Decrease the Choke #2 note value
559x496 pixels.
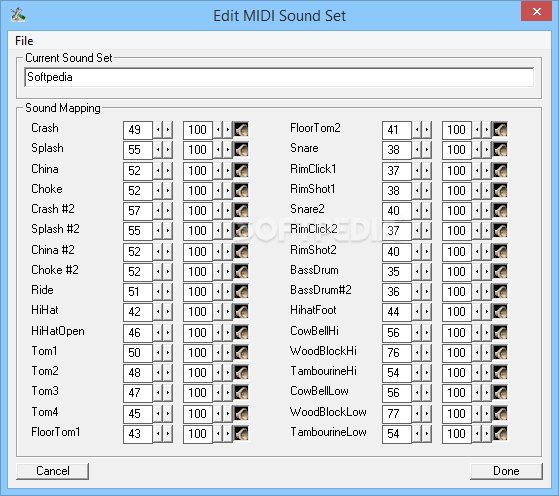pyautogui.click(x=158, y=272)
